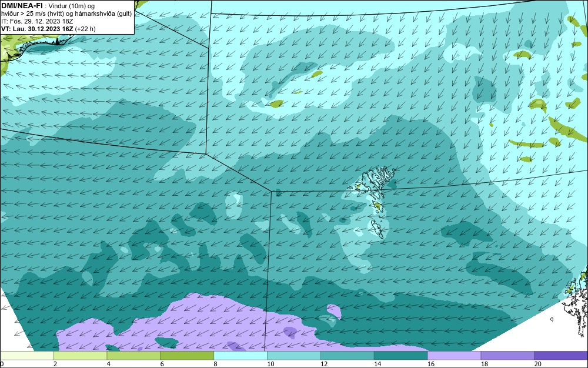Click the 0–2 m/s pale yellow legend swatch

tap(27, 356)
